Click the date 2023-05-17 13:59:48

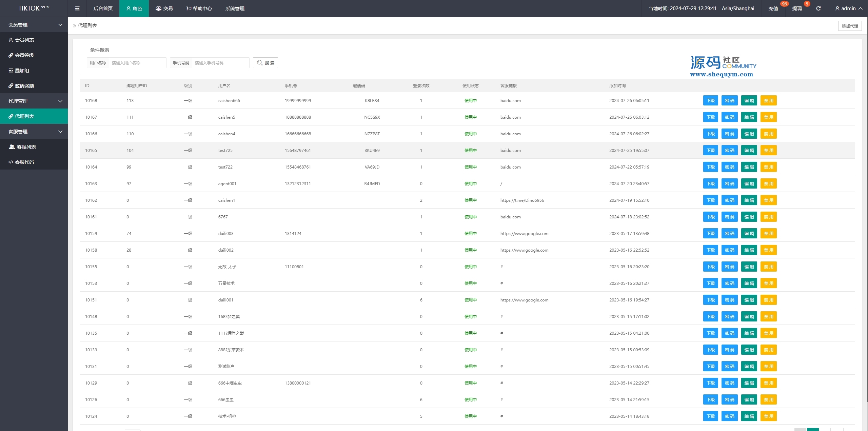pos(629,234)
